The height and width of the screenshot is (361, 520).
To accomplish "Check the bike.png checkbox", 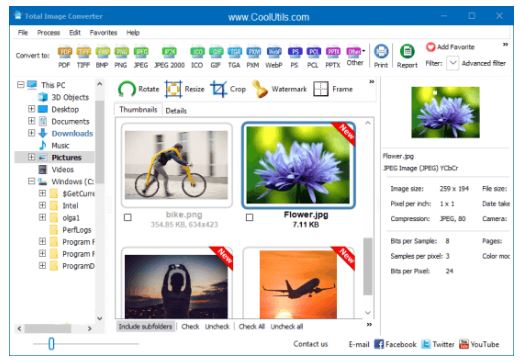I will [x=127, y=217].
